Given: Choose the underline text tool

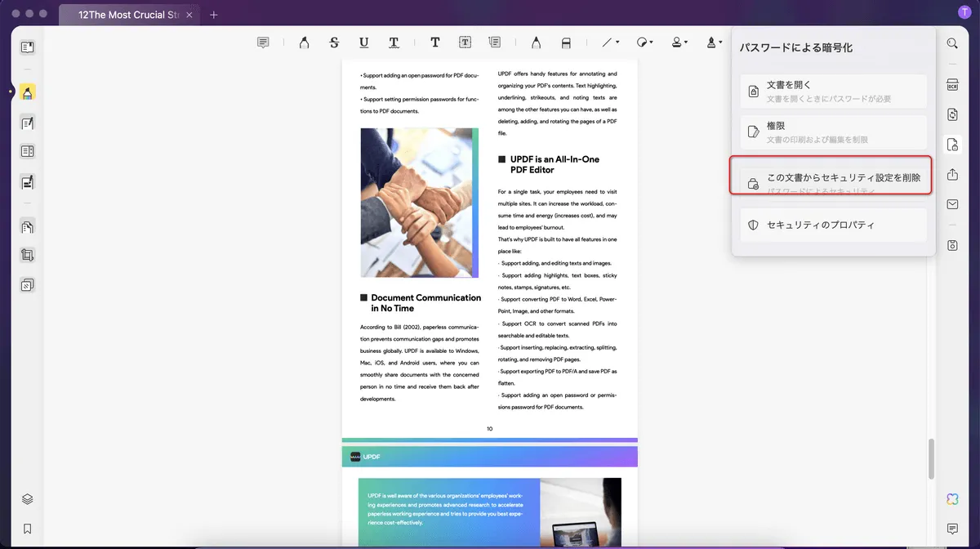Looking at the screenshot, I should 363,42.
